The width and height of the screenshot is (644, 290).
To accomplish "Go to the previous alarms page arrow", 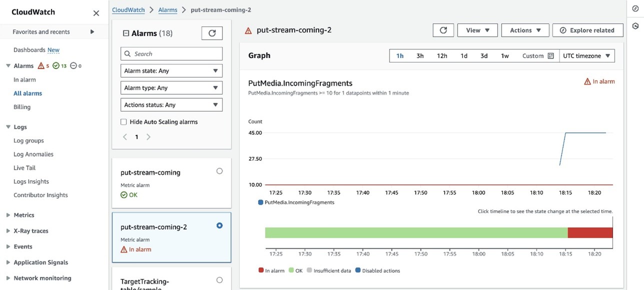I will click(x=125, y=137).
